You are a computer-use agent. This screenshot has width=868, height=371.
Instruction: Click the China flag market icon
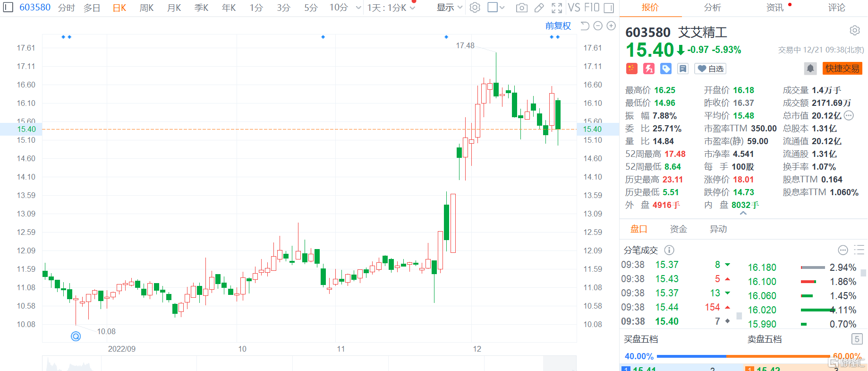tap(632, 69)
